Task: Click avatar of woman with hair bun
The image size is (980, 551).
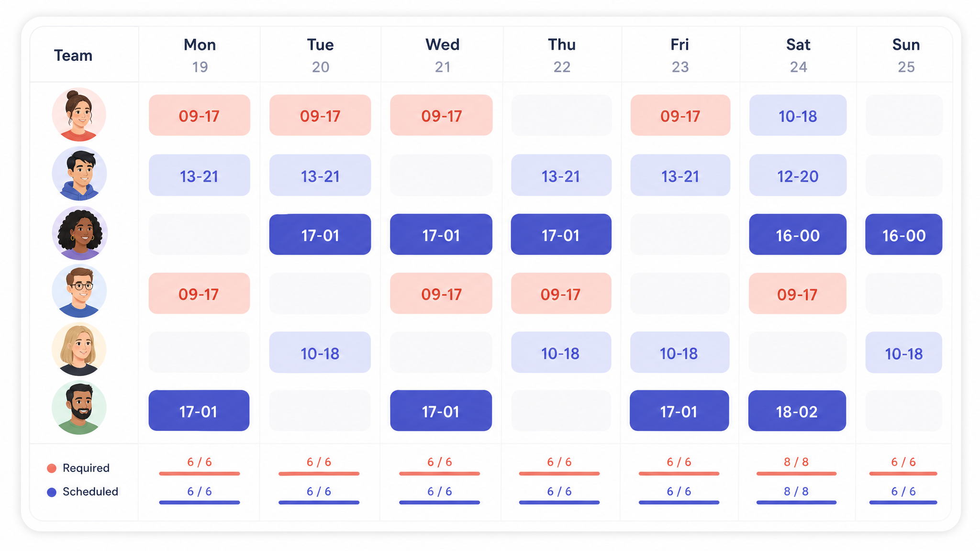Action: 79,114
